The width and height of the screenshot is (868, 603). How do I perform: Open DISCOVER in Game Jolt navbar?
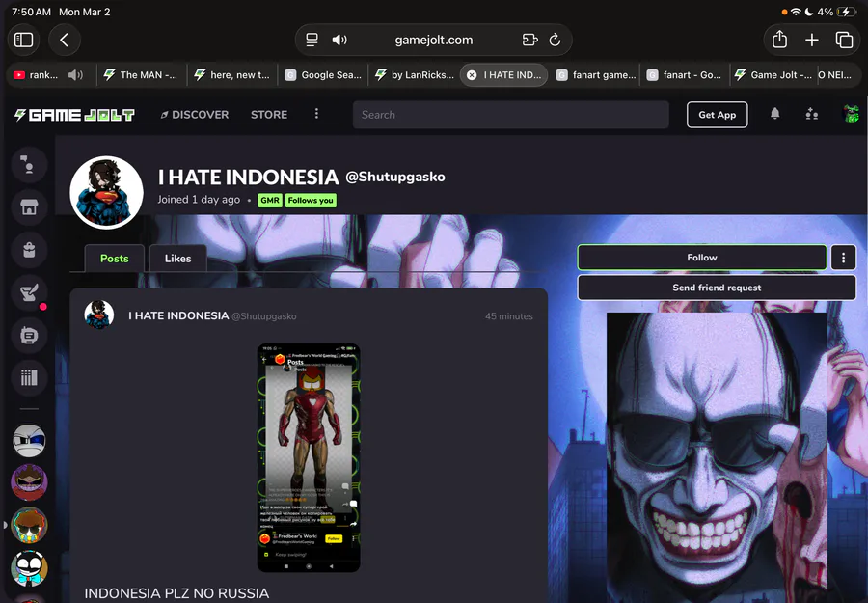pos(194,115)
